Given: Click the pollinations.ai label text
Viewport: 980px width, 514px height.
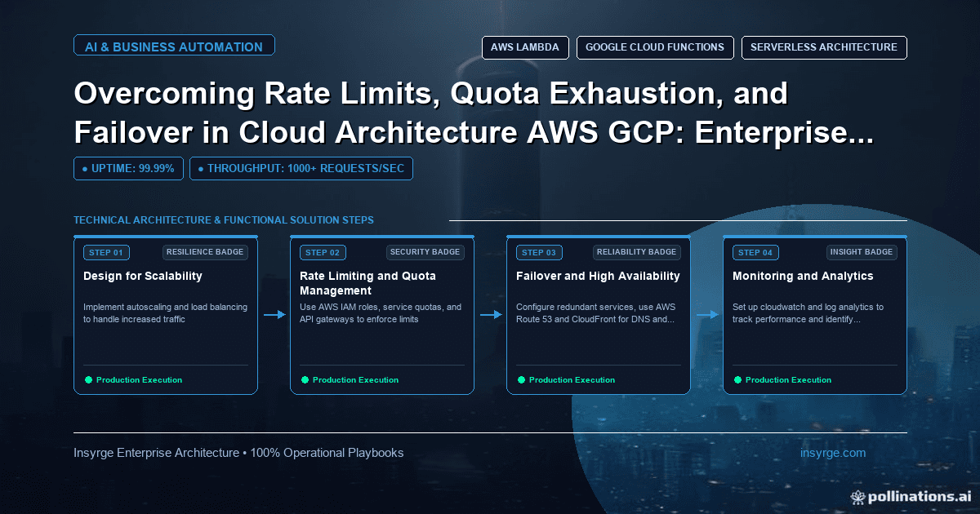Looking at the screenshot, I should (920, 496).
